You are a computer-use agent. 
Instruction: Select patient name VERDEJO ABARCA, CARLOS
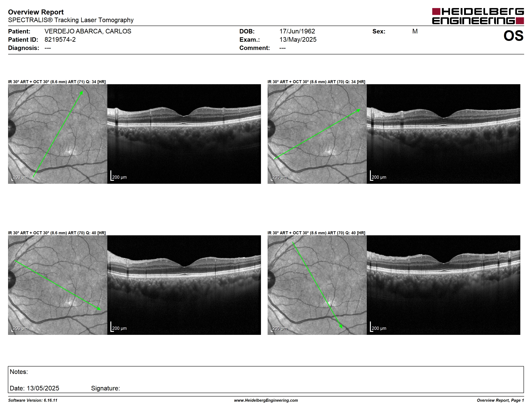coord(88,31)
